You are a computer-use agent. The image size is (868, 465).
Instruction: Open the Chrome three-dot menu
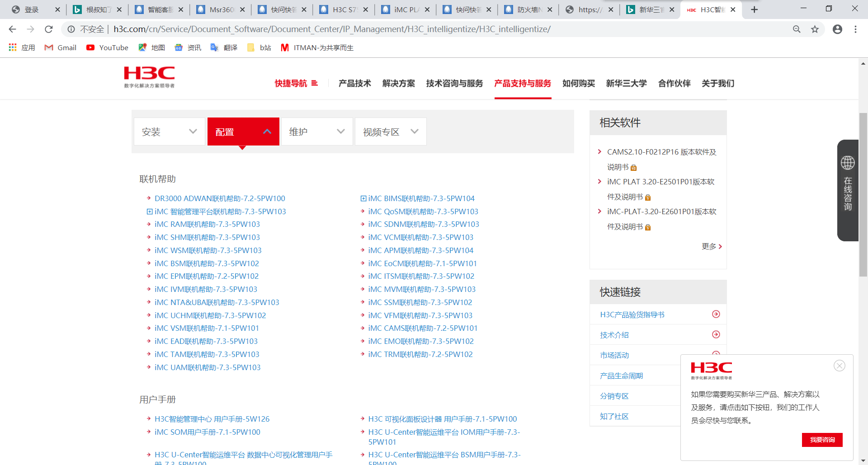pos(855,29)
